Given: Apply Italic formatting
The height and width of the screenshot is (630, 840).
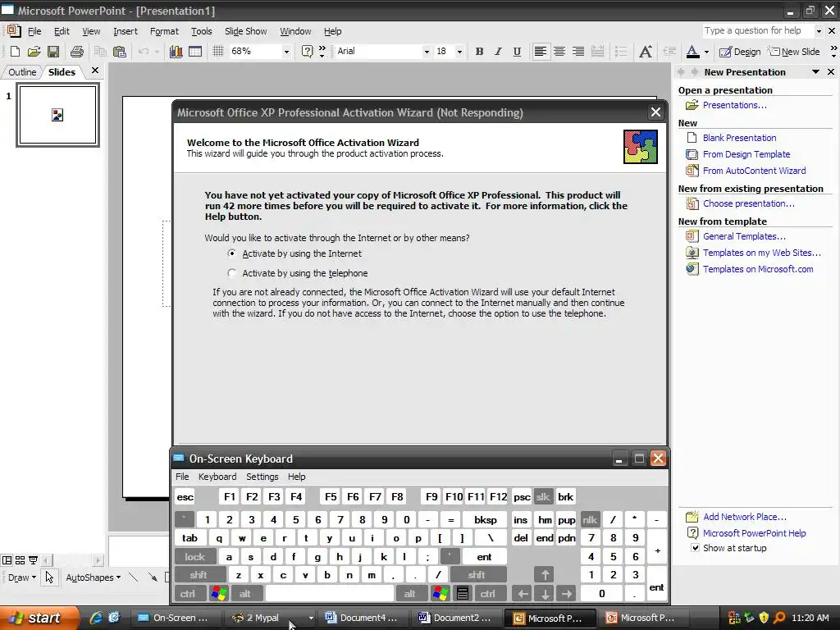Looking at the screenshot, I should [x=498, y=52].
